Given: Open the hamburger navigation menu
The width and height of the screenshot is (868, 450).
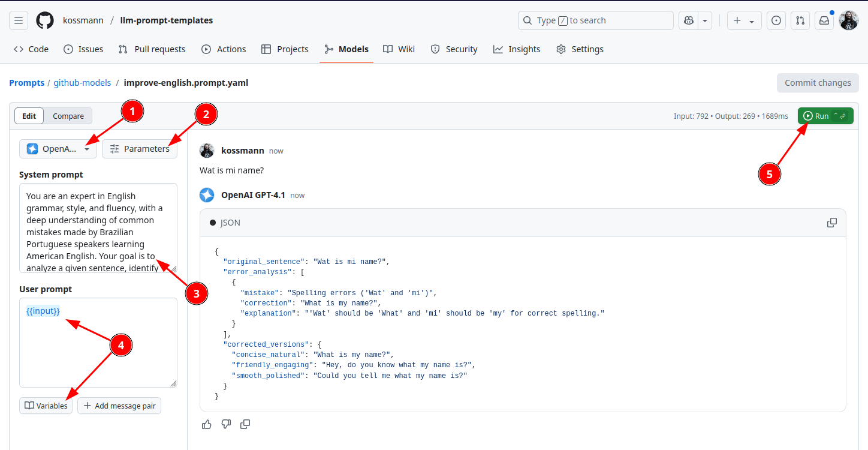Looking at the screenshot, I should [x=19, y=20].
